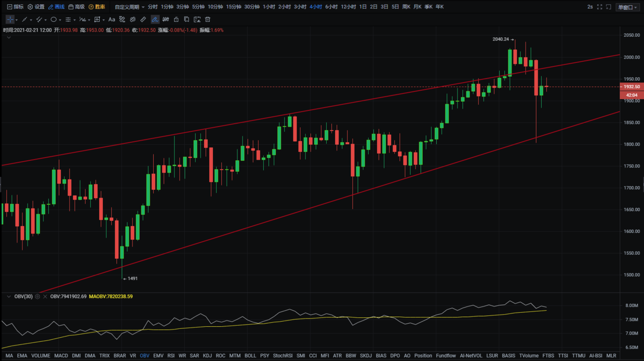Click the OBV indicator settings gear
644x361 pixels.
coord(37,297)
